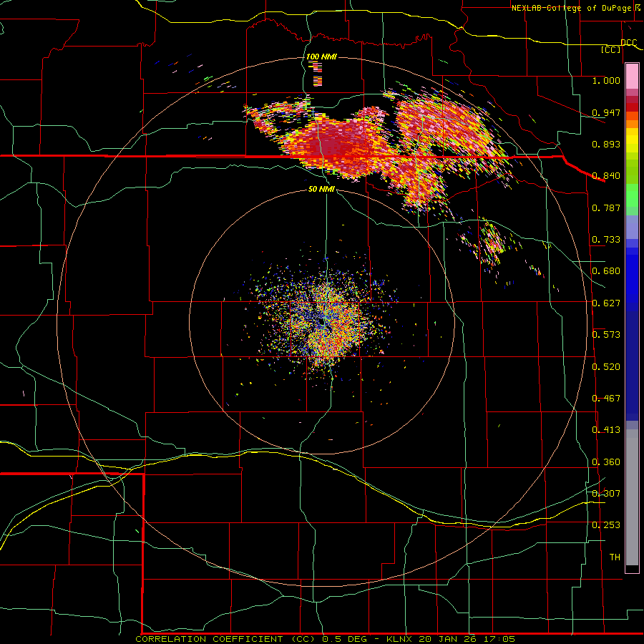Click the 50 NMI range ring label
The image size is (644, 644).
pyautogui.click(x=321, y=190)
